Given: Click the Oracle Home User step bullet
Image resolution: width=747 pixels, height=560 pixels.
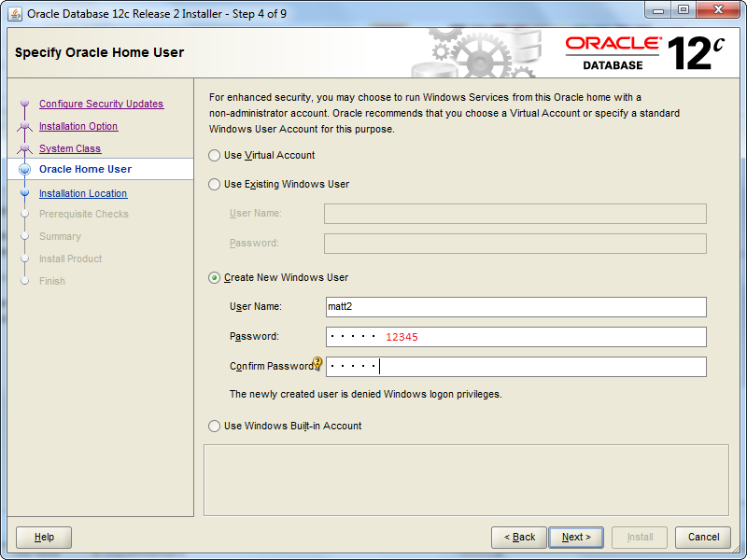Looking at the screenshot, I should click(x=25, y=170).
